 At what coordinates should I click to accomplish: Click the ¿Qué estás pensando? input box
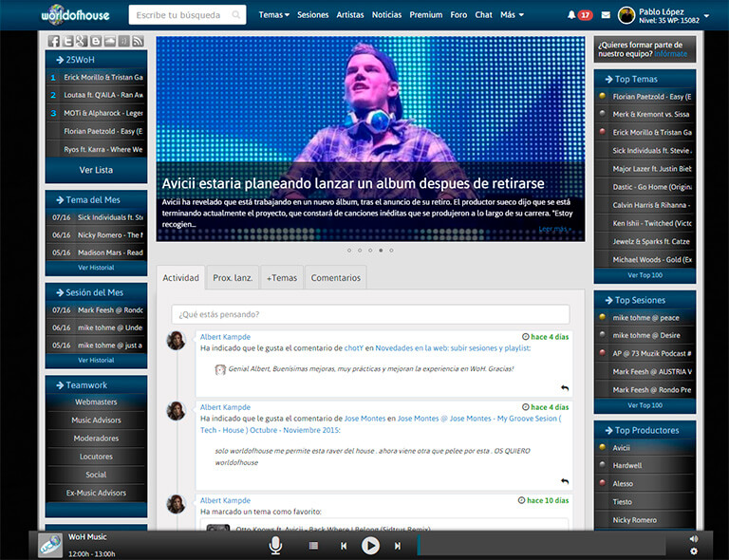[x=370, y=314]
